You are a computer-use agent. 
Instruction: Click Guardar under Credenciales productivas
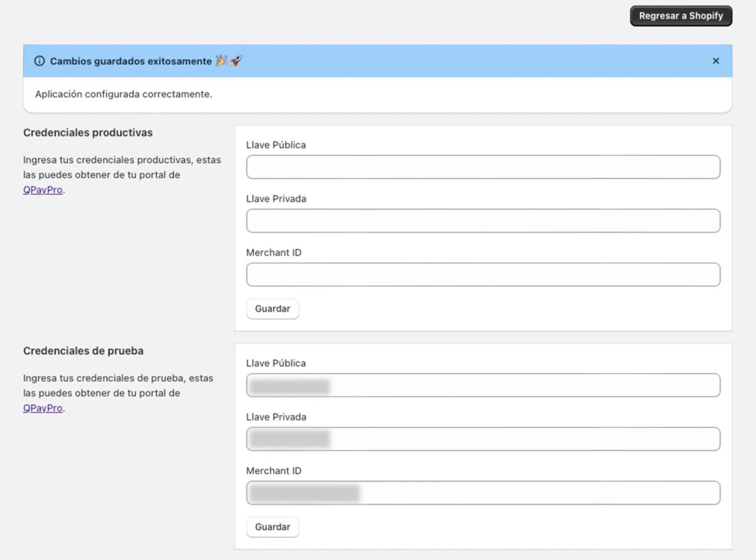pyautogui.click(x=273, y=309)
